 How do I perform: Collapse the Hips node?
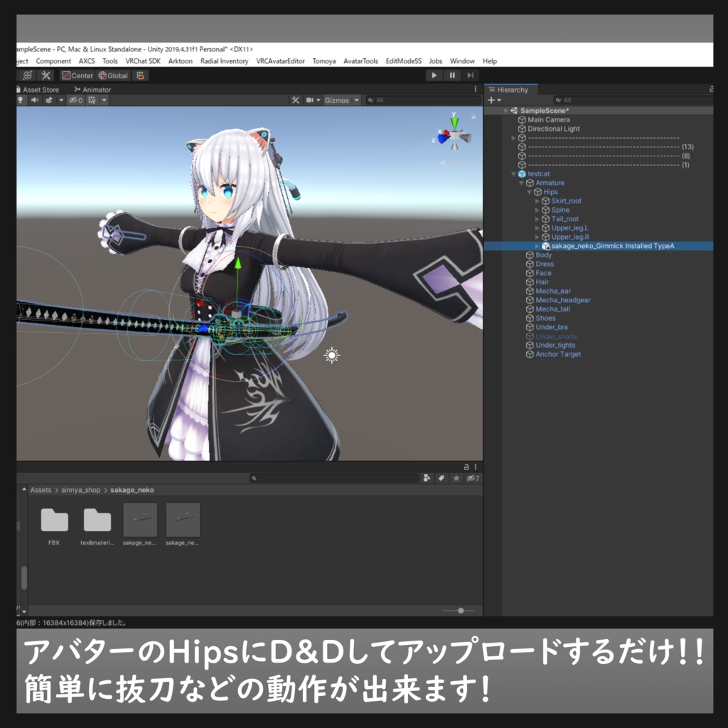529,192
